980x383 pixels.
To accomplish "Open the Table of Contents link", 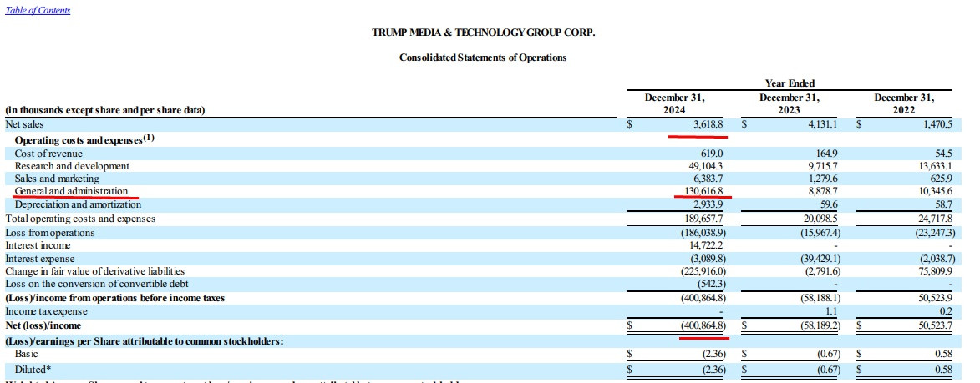I will click(38, 10).
